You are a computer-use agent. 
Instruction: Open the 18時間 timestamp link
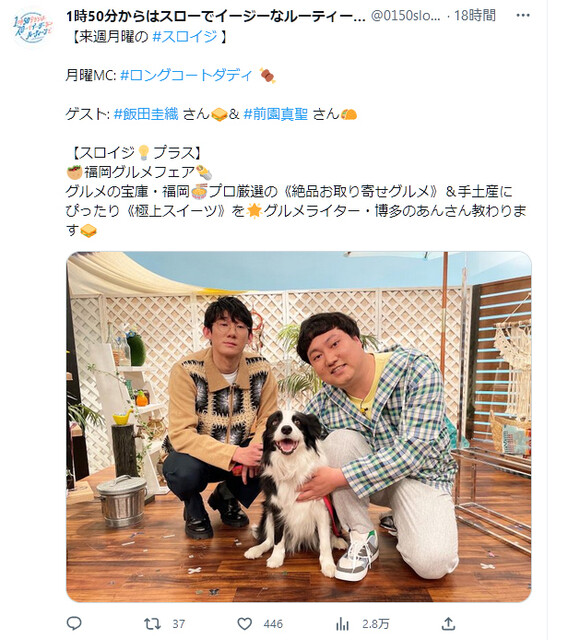[475, 16]
